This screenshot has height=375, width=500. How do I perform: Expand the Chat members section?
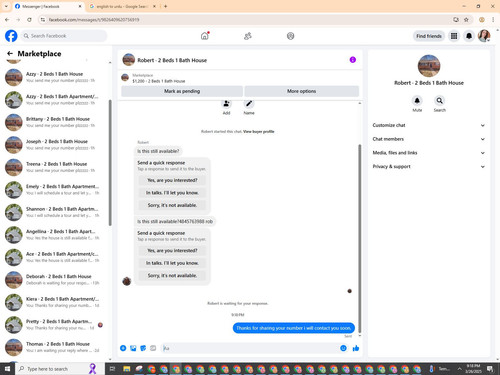pyautogui.click(x=429, y=139)
